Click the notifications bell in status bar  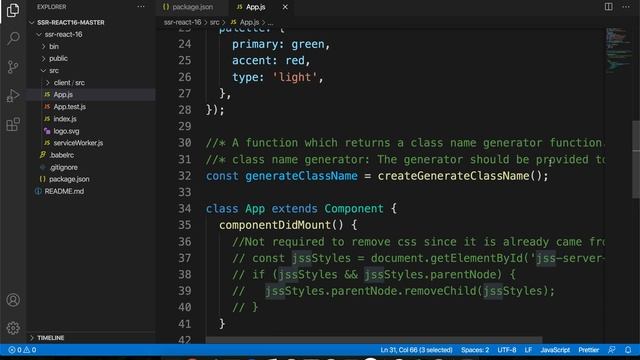[628, 350]
